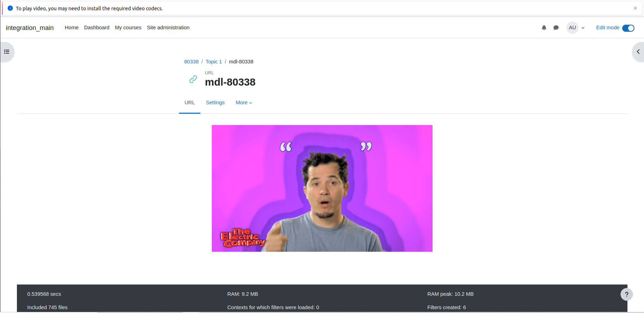Open Dashboard from the top menu
Viewport: 644px width, 313px height.
pos(97,28)
